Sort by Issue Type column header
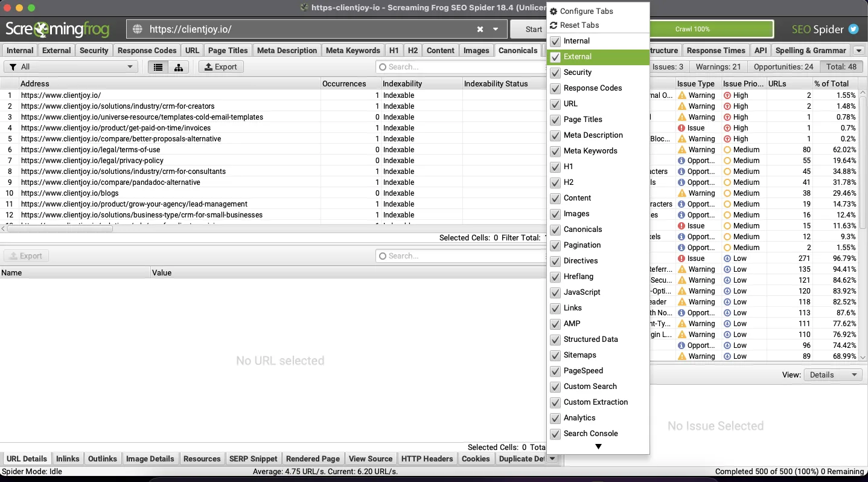This screenshot has height=482, width=868. coord(698,84)
